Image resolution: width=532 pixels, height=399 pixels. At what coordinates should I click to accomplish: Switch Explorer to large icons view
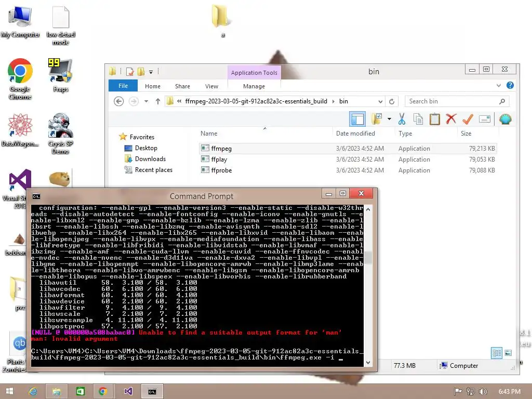(508, 353)
